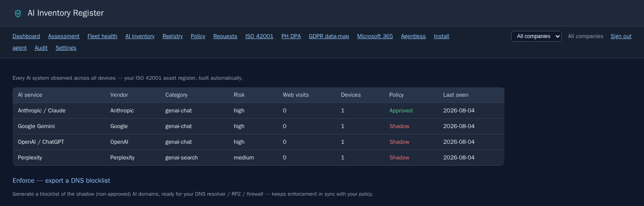Click the Install agent link
This screenshot has width=644, height=206.
click(441, 36)
